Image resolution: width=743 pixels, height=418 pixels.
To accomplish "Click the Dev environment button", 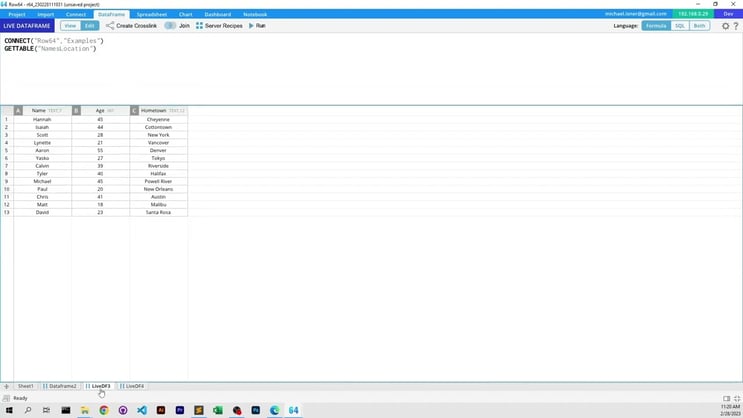I will [728, 14].
